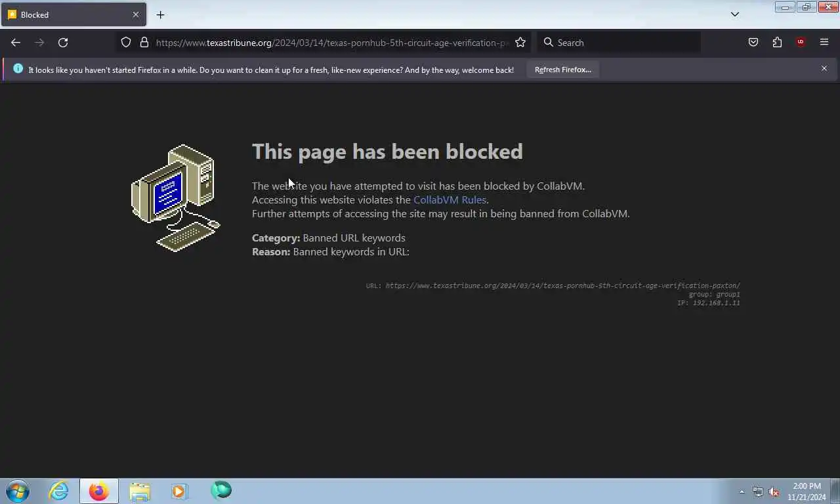Click the 'group: group1' text
This screenshot has height=504, width=840.
(x=714, y=294)
